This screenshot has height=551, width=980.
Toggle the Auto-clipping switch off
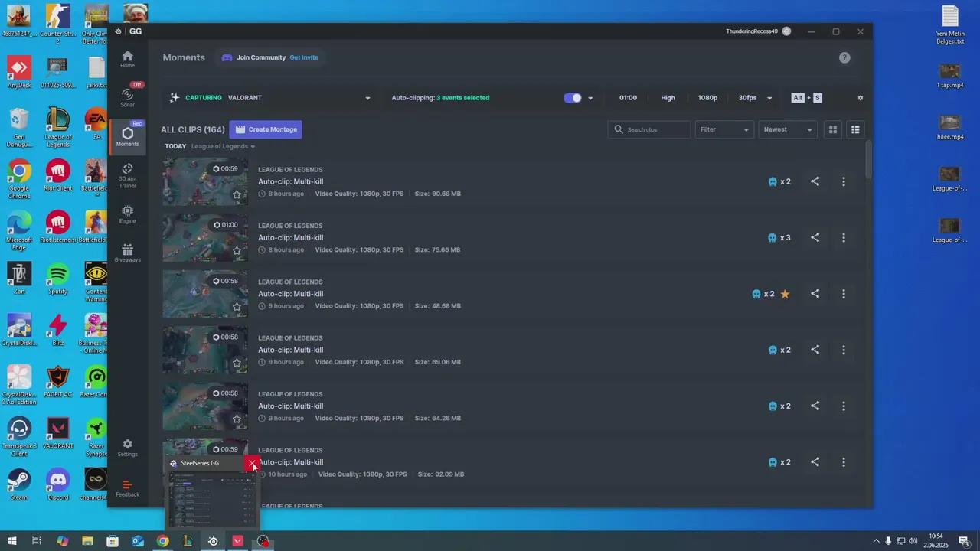click(573, 98)
